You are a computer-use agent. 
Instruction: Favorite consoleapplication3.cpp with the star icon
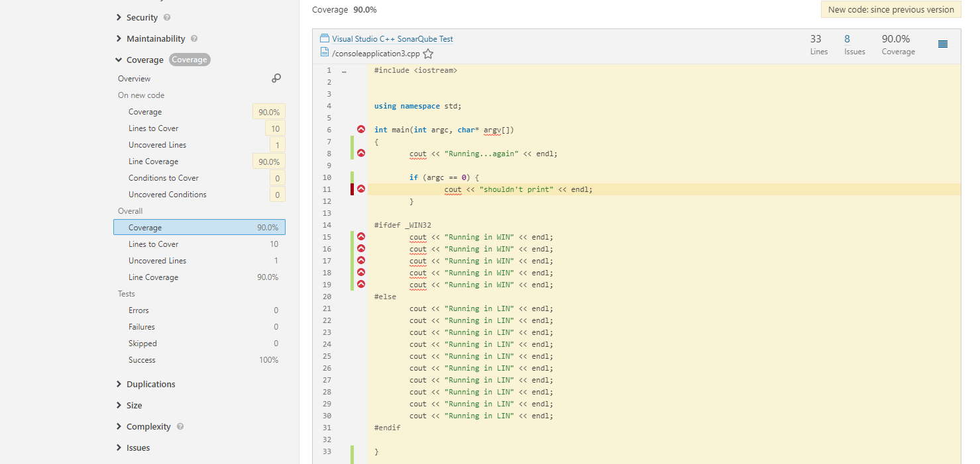pyautogui.click(x=428, y=54)
